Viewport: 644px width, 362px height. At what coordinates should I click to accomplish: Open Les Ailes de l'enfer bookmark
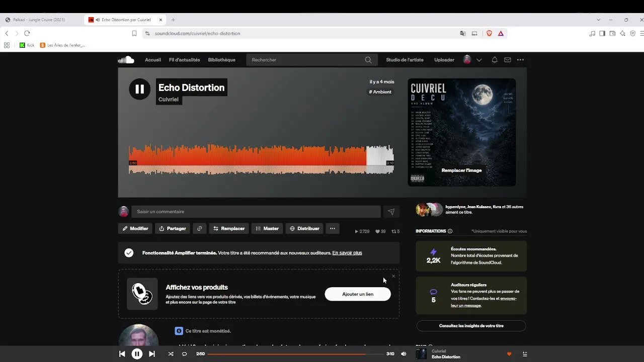coord(63,45)
